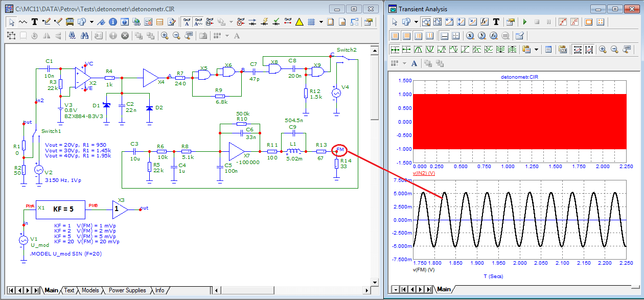Click the v(FM) (V) plot label
This screenshot has width=644, height=300.
pyautogui.click(x=423, y=269)
